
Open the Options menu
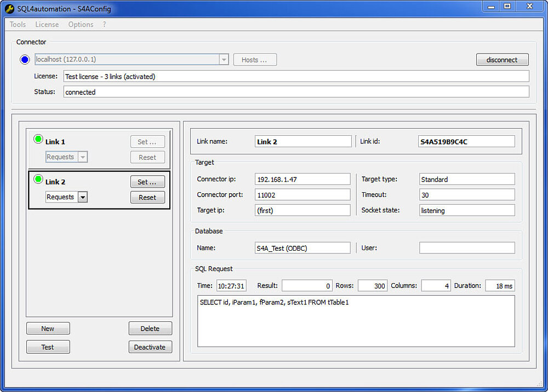click(81, 25)
